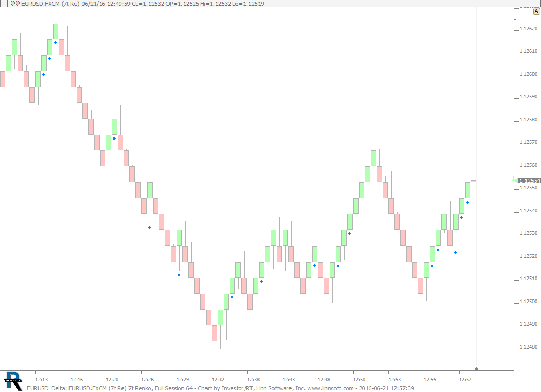This screenshot has height=392, width=541.
Task: Click the 1.12530 price axis label
Action: pyautogui.click(x=528, y=233)
